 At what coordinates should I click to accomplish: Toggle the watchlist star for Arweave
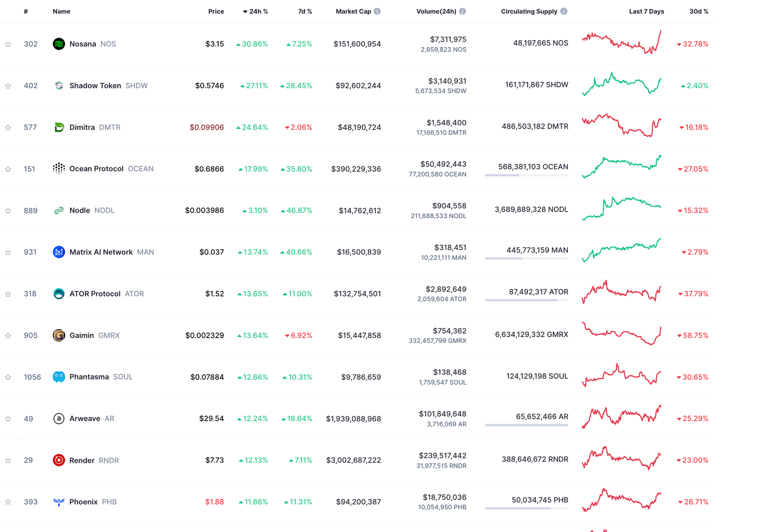click(8, 419)
